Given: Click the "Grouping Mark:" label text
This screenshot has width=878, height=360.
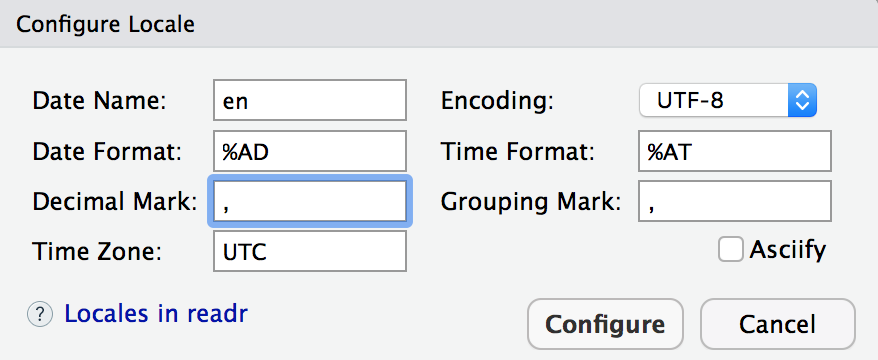Looking at the screenshot, I should (531, 202).
